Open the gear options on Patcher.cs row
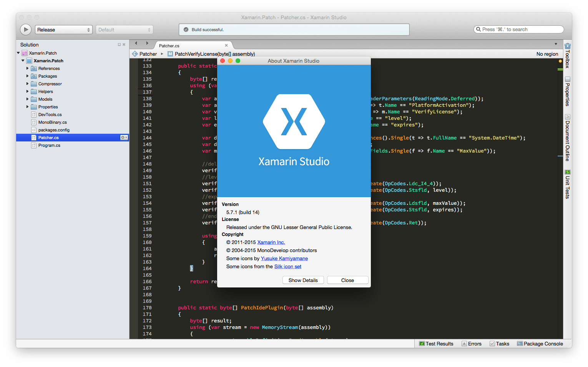588x367 pixels. (124, 138)
